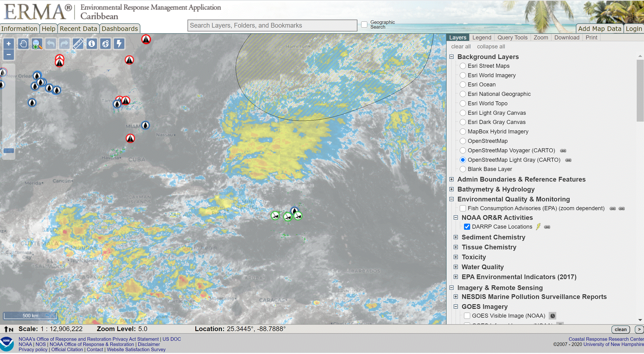Screen dimensions: 644x354
Task: Open first link icon beside Fish Consumption Advisories
Action: pos(612,209)
